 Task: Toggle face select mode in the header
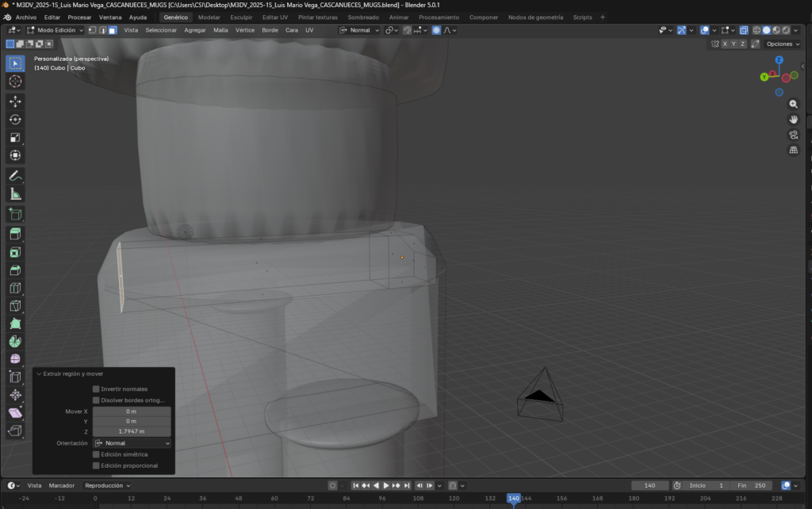click(113, 30)
